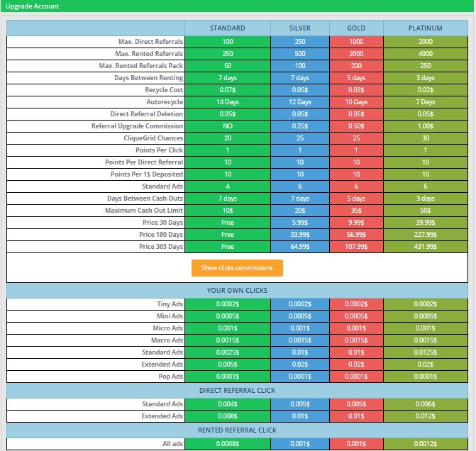Click the Price 180 Days label
This screenshot has height=451, width=476.
coord(161,235)
